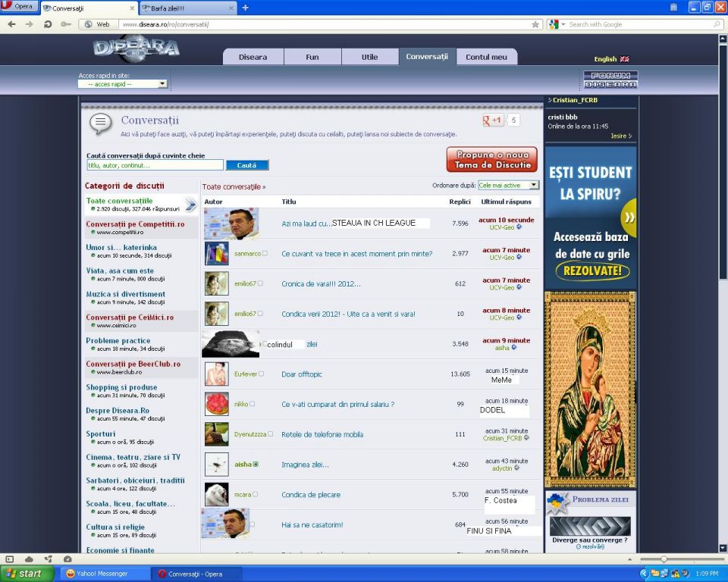728x582 pixels.
Task: Focus the conversation keyword search field
Action: (155, 165)
